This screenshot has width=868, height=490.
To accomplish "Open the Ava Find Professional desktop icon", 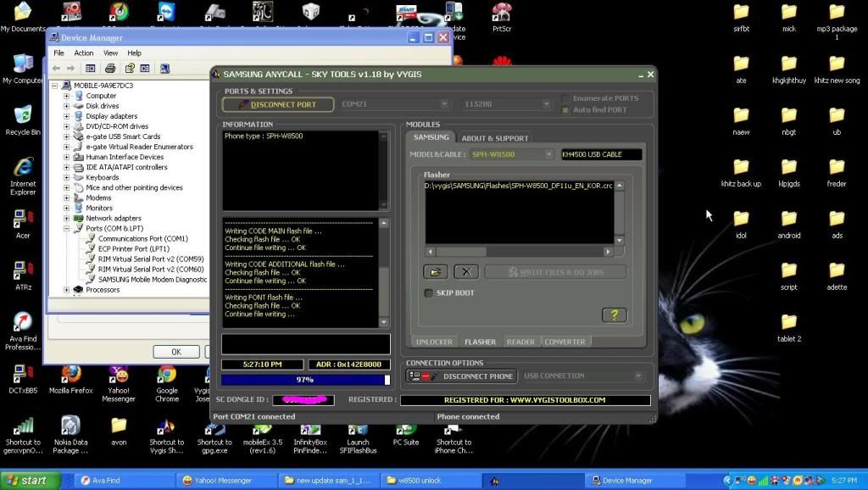I will [22, 331].
